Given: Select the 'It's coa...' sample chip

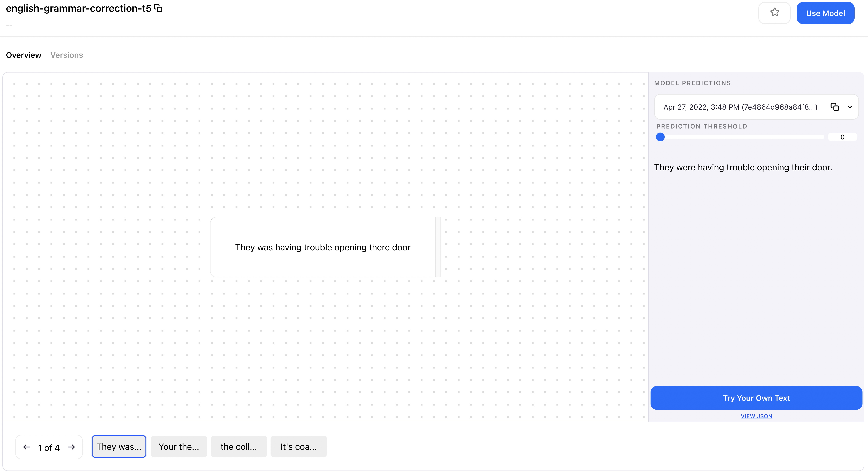Looking at the screenshot, I should click(298, 447).
